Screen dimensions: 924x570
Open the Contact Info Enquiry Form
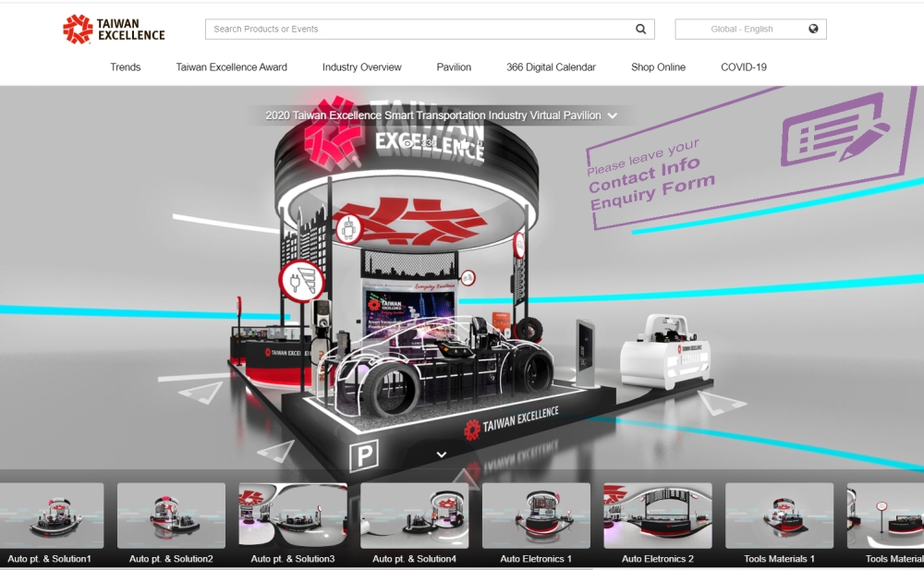coord(651,177)
